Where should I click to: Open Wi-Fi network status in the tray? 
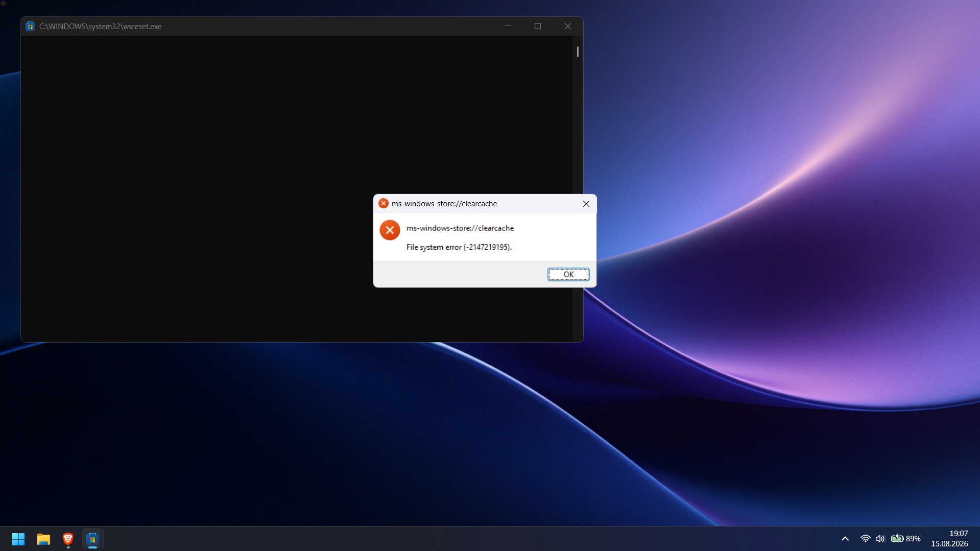[865, 539]
